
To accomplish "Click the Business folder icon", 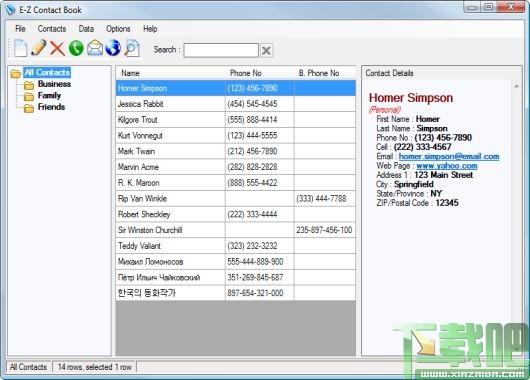I will click(29, 85).
